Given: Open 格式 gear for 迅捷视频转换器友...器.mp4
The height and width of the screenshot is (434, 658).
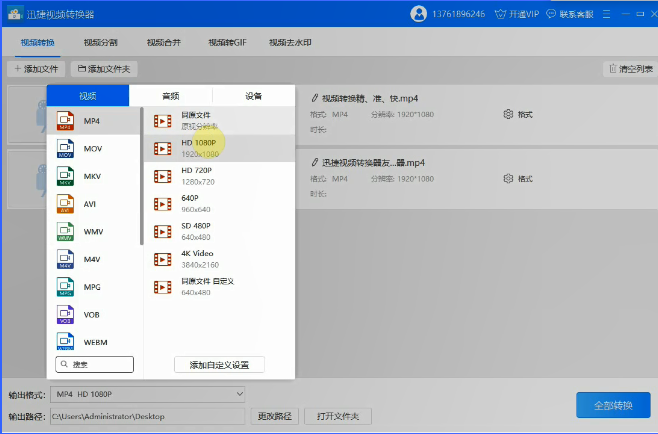Looking at the screenshot, I should click(x=508, y=178).
